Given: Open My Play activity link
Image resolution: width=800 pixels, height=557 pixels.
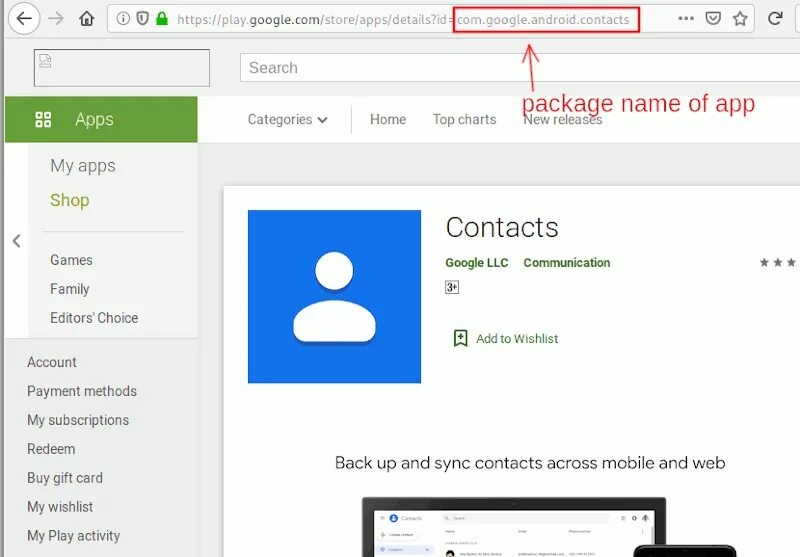Looking at the screenshot, I should point(73,536).
